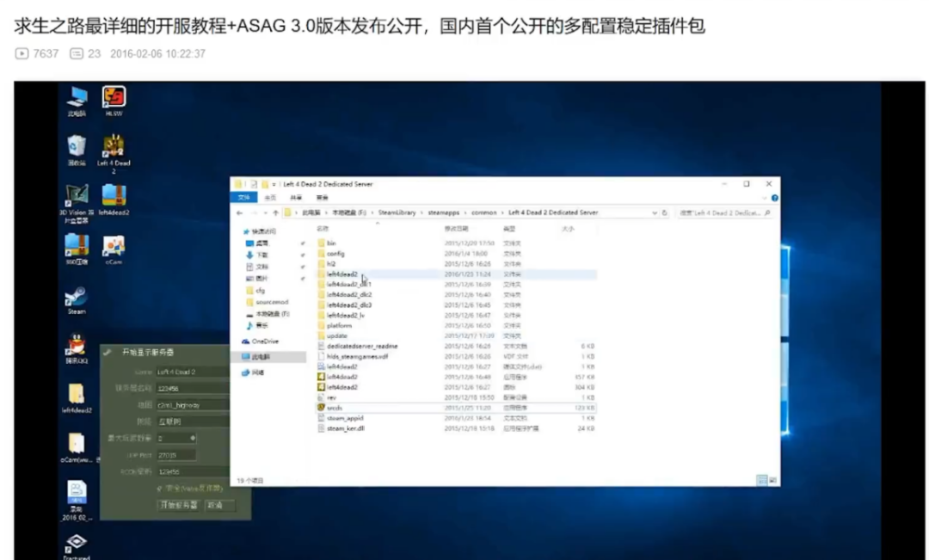Click the video play count icon beside 7637

[x=22, y=54]
